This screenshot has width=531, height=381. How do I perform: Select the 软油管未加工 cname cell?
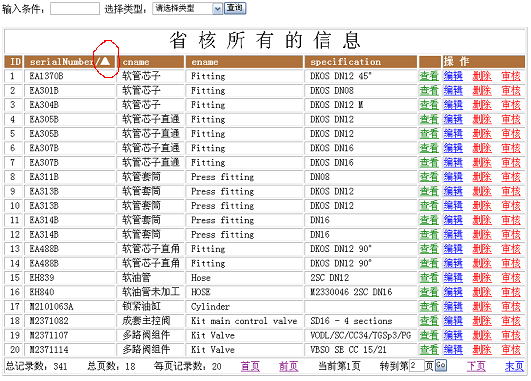(x=151, y=292)
